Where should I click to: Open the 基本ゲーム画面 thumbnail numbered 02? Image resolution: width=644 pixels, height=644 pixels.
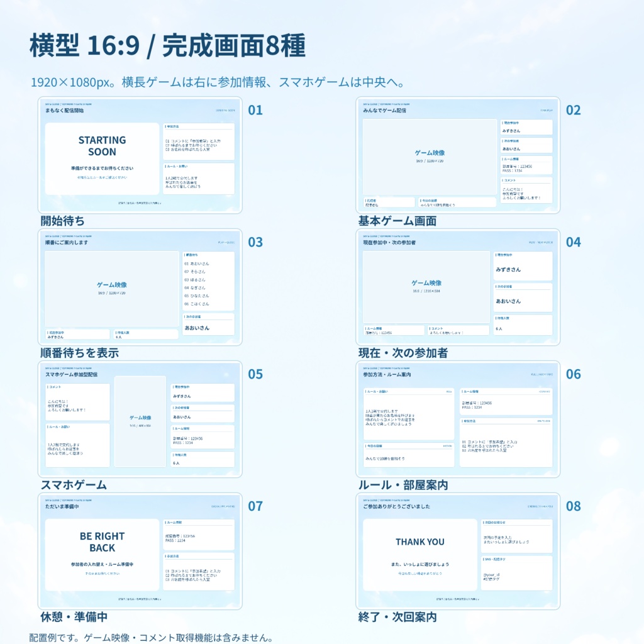(x=458, y=155)
